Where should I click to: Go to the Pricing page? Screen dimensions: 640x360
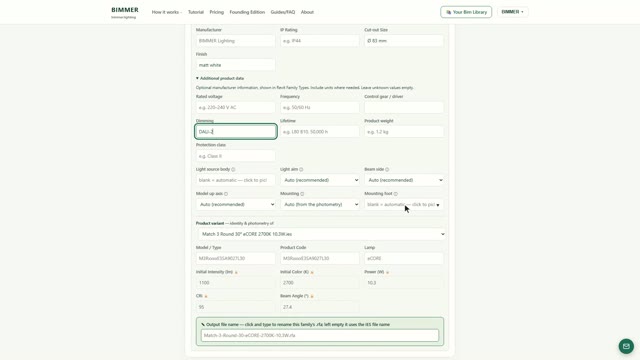tap(216, 12)
